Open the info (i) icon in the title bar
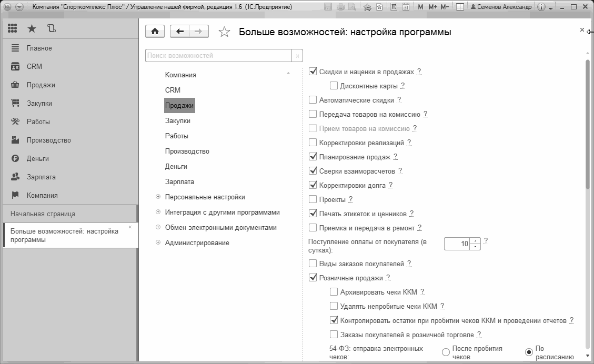Image resolution: width=594 pixels, height=364 pixels. pos(541,7)
